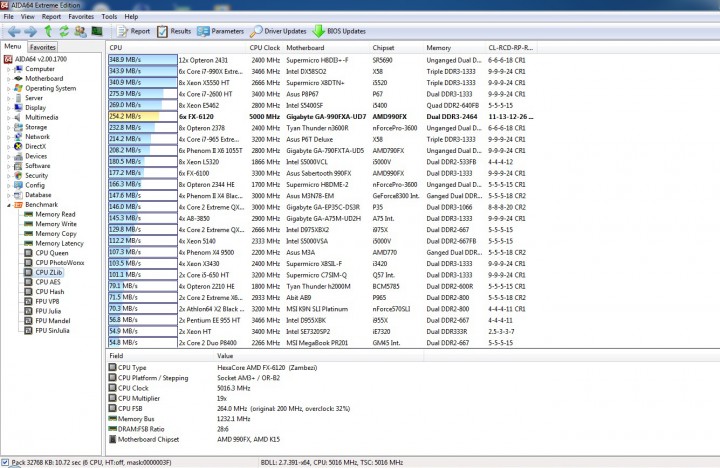Select the Software tree icon
This screenshot has height=468, width=720.
pyautogui.click(x=18, y=166)
